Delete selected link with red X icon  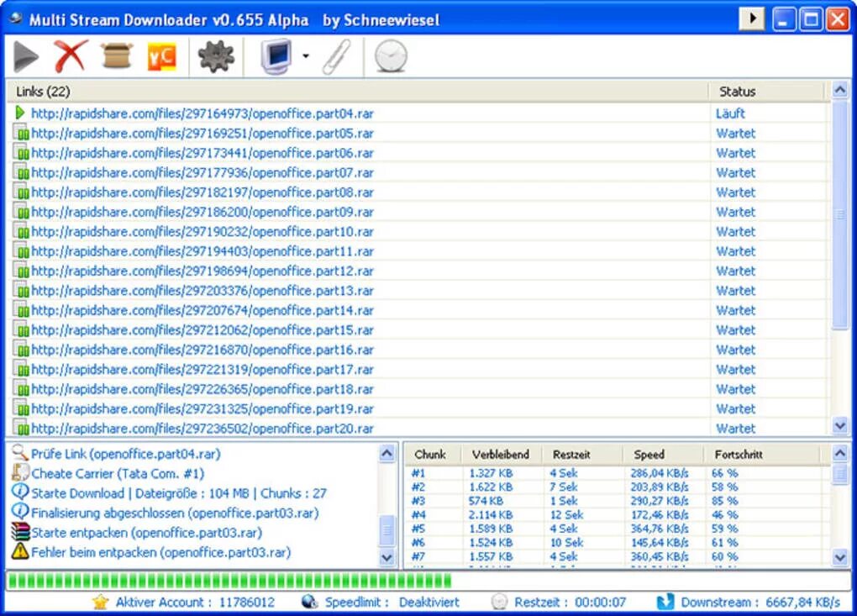click(x=71, y=55)
